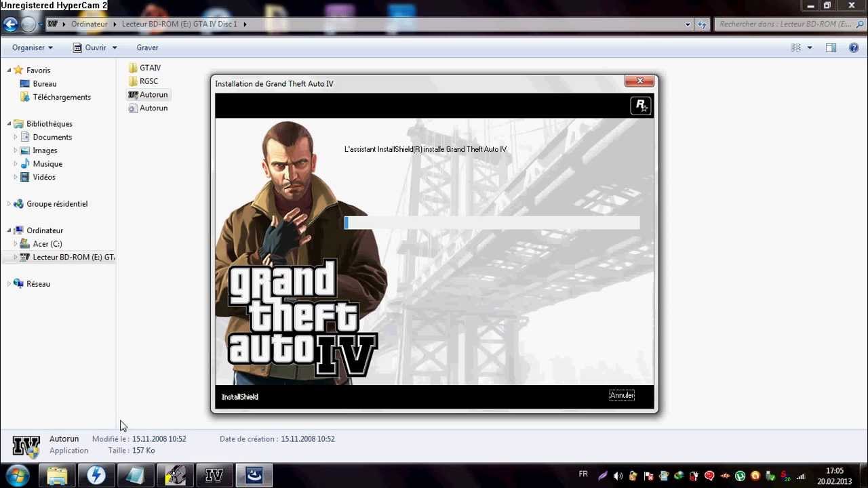
Task: Click the IV thumbnail in details pane
Action: coord(26,445)
